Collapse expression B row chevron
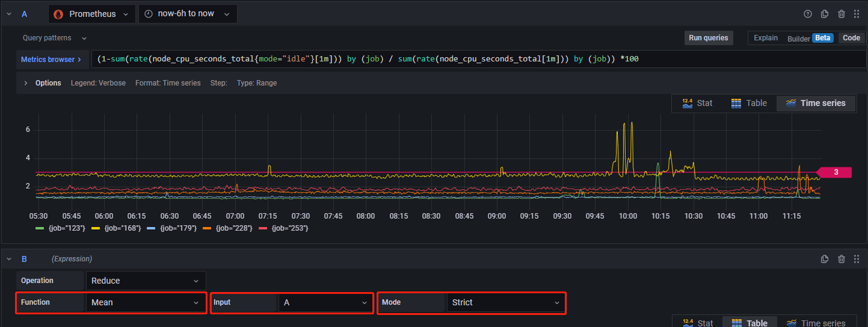Image resolution: width=868 pixels, height=327 pixels. [x=9, y=259]
